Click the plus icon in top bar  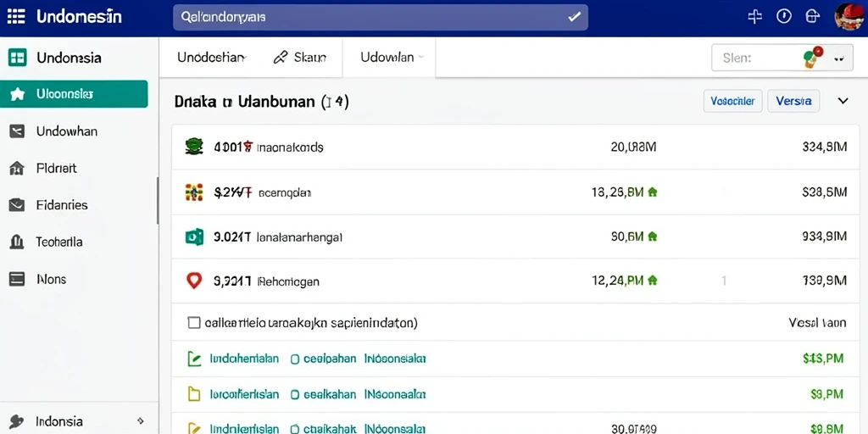click(755, 17)
